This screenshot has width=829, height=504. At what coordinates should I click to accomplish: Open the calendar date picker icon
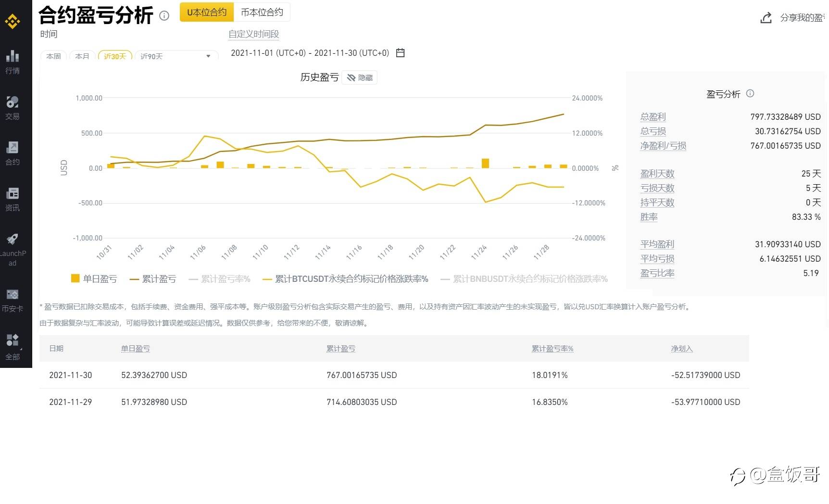400,53
